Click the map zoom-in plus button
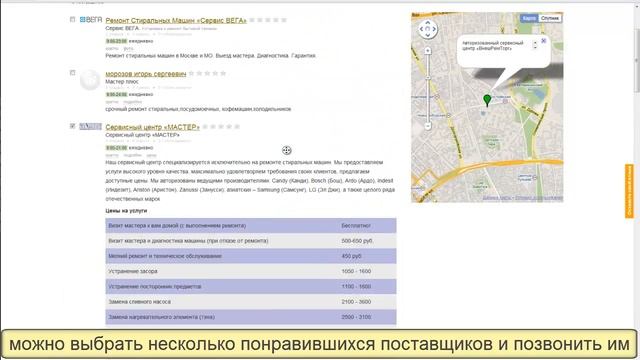The image size is (640, 360). [x=428, y=51]
